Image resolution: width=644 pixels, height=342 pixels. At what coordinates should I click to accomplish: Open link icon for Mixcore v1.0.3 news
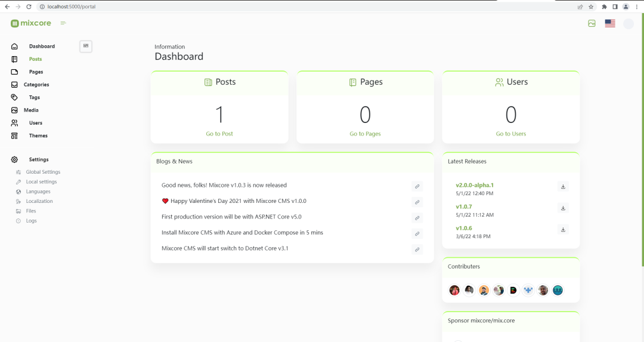(x=417, y=186)
